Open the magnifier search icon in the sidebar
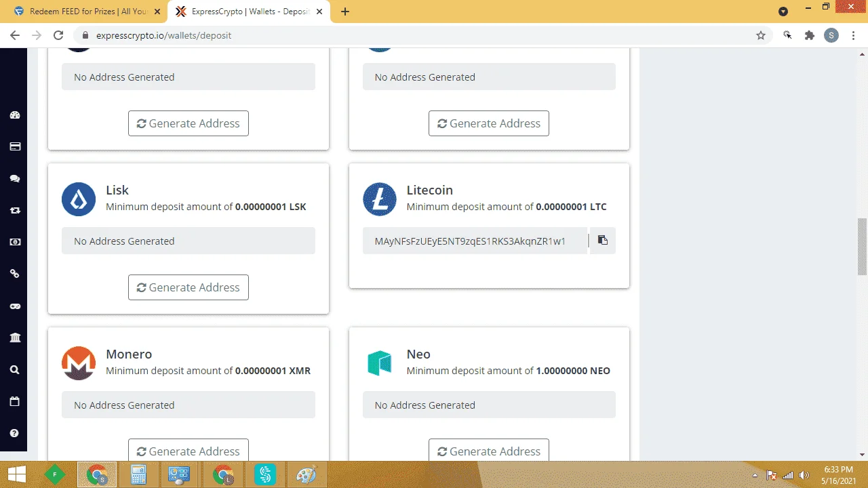Viewport: 868px width, 488px height. tap(14, 370)
